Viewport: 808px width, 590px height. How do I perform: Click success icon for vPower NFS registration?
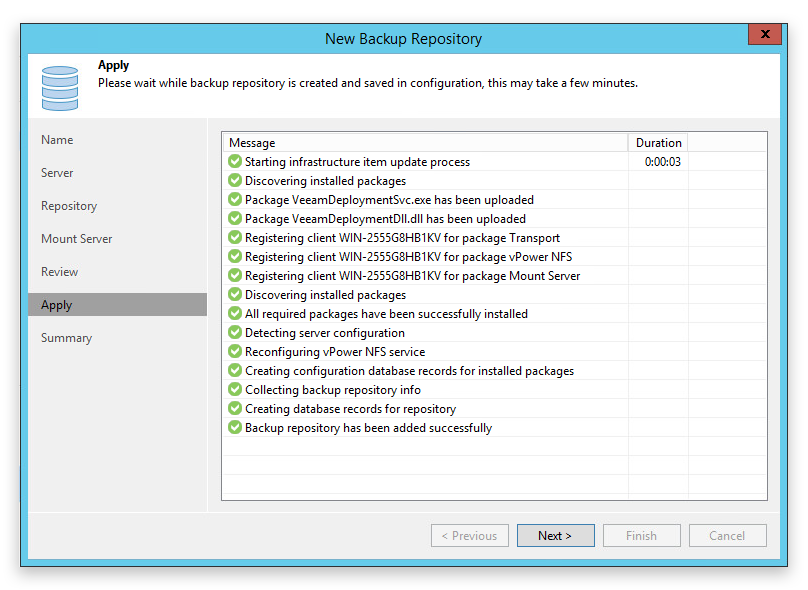[x=235, y=257]
